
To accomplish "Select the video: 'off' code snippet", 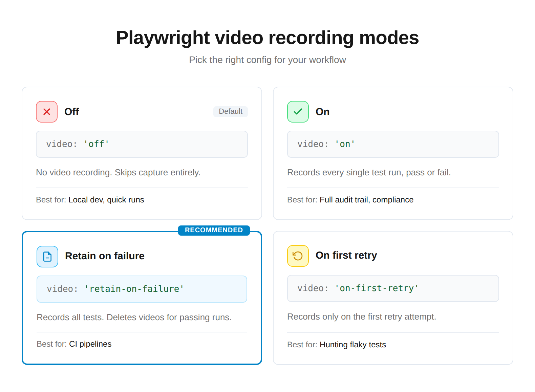I will [142, 144].
